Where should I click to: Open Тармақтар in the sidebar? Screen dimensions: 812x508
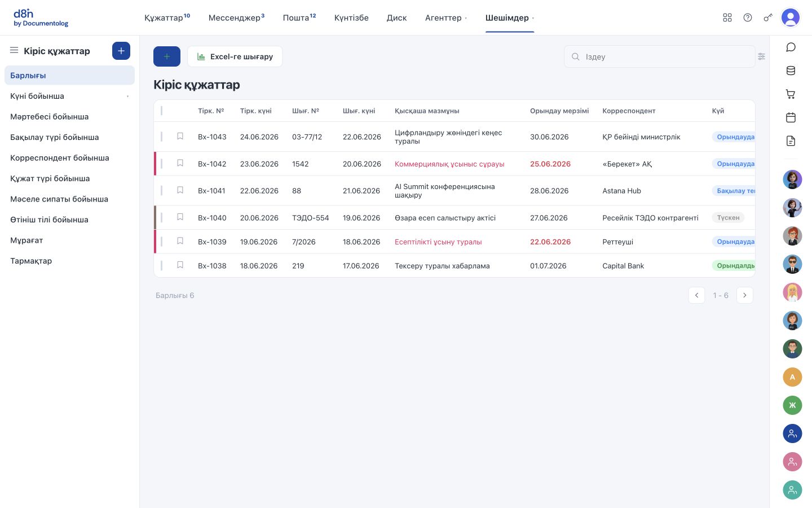point(69,261)
